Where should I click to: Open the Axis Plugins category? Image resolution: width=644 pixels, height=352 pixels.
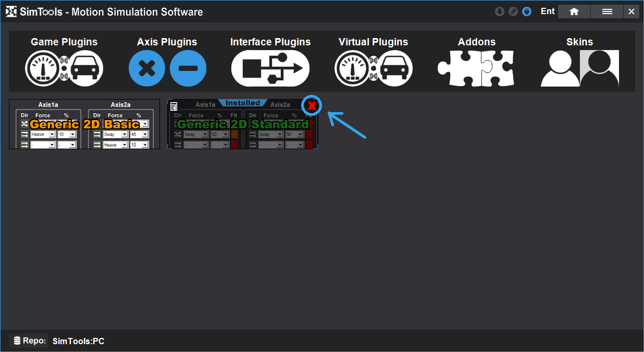point(167,62)
